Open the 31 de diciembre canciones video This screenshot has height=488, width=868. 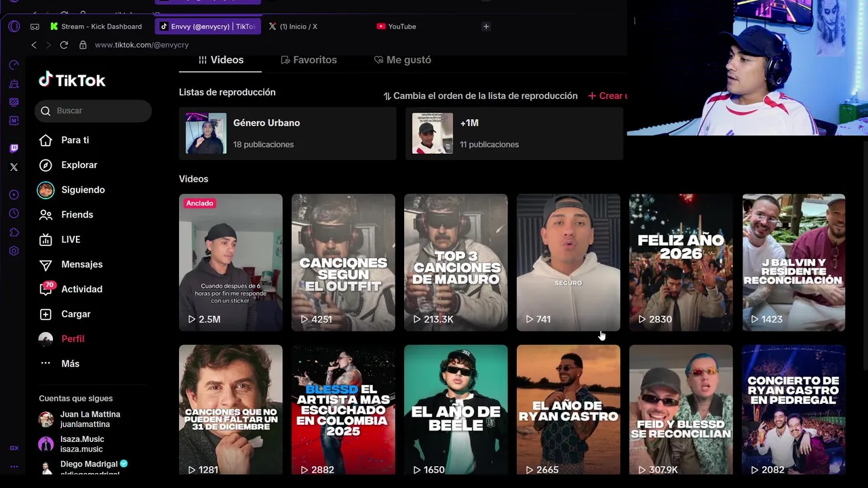coord(231,410)
